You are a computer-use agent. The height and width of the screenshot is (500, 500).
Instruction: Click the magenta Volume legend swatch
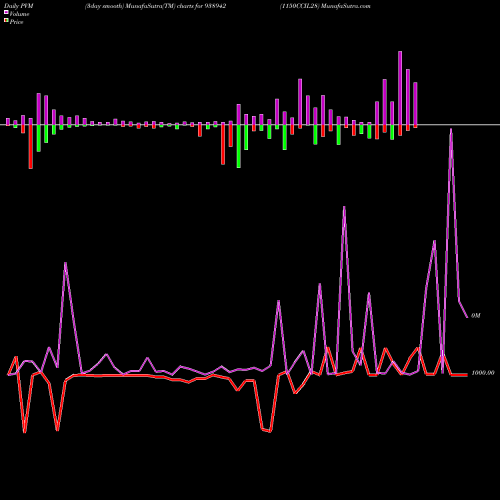coord(6,12)
